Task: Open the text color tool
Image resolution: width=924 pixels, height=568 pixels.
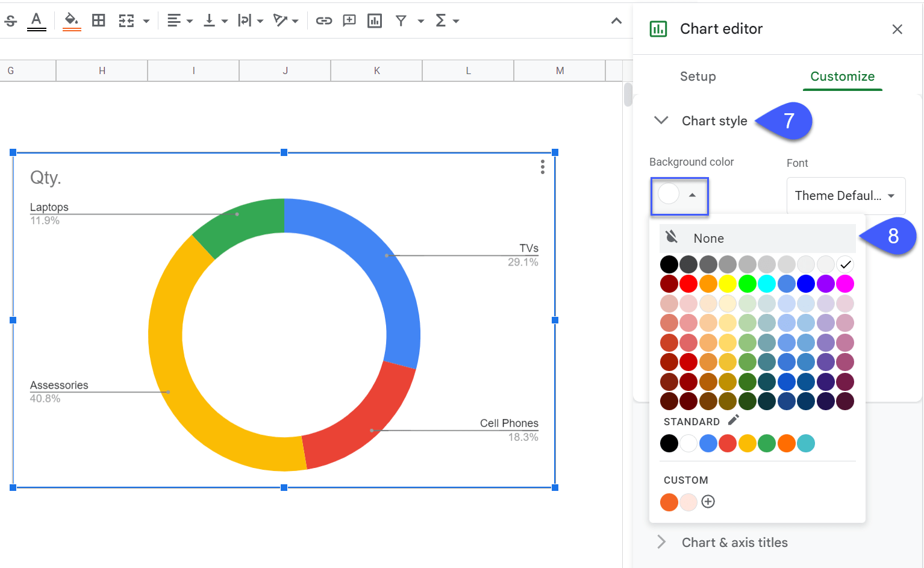Action: point(37,21)
